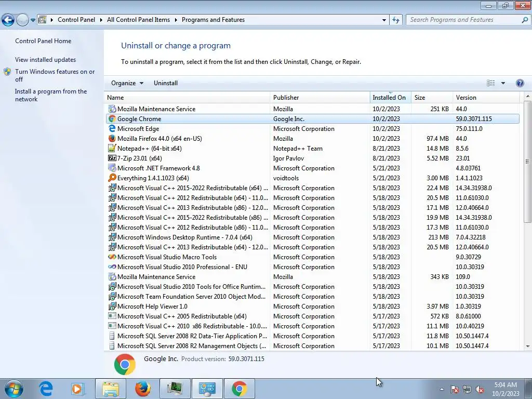This screenshot has height=399, width=532.
Task: Click Control Panel taskbar button
Action: click(x=207, y=389)
